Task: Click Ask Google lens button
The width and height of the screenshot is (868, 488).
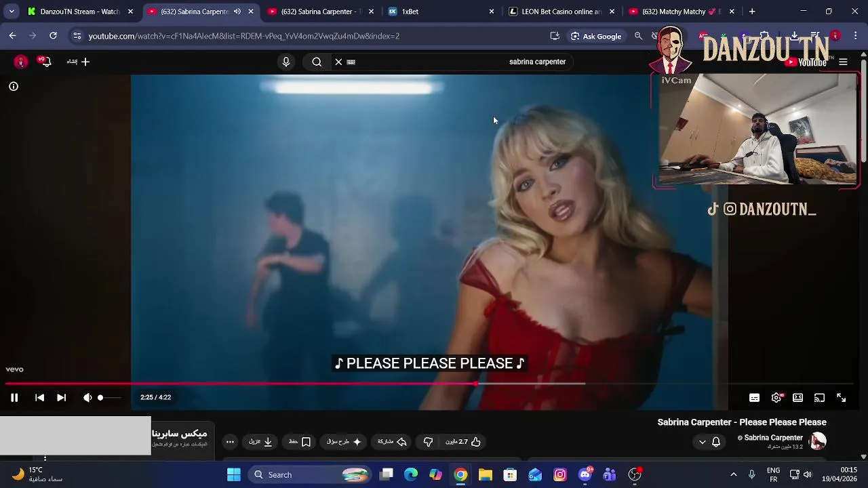Action: tap(596, 36)
